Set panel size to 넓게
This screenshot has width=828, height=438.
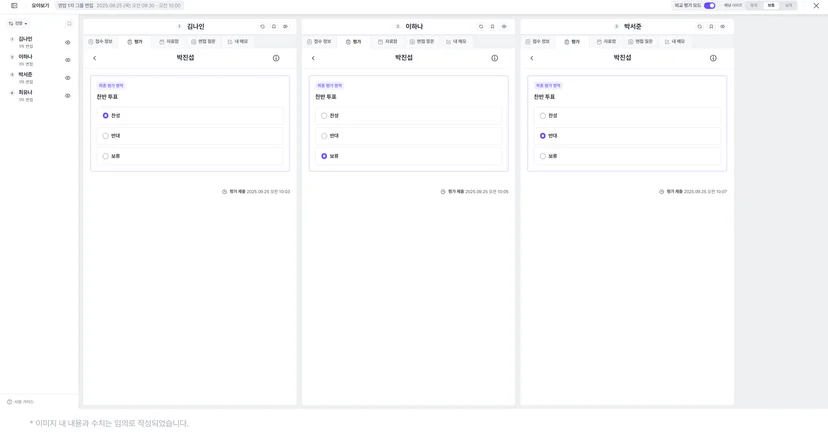(x=788, y=6)
